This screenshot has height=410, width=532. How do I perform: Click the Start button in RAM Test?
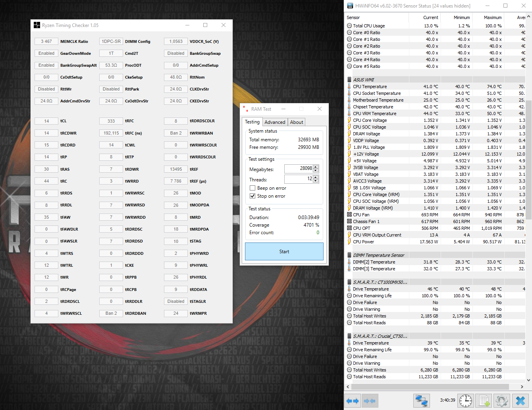[284, 252]
